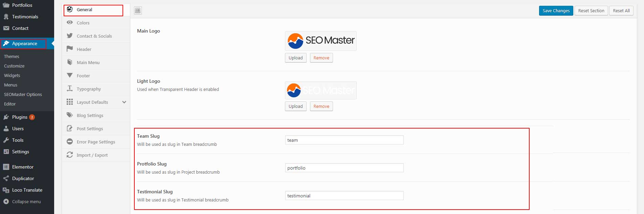This screenshot has height=214, width=644.
Task: Switch to the Footer options tab
Action: (96, 76)
